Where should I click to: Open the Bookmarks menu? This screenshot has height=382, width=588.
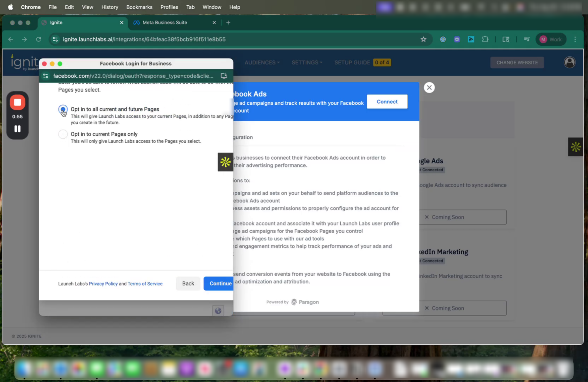pos(139,7)
